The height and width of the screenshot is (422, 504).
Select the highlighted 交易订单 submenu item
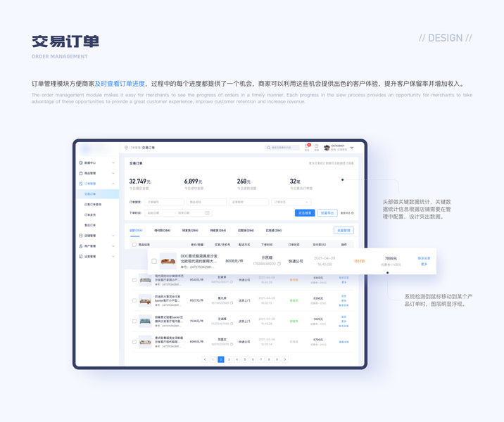(98, 194)
